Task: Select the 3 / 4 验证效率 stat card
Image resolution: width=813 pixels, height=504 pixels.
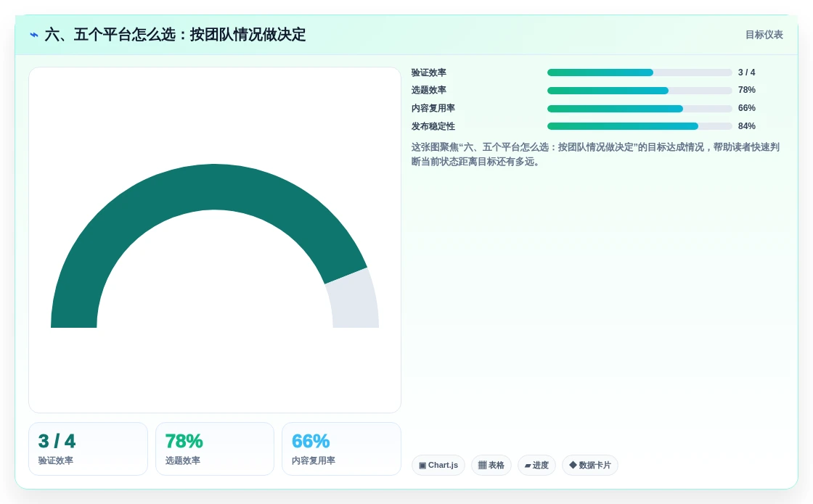Action: point(88,449)
